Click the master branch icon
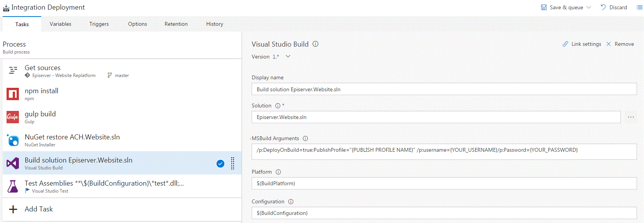 [109, 75]
